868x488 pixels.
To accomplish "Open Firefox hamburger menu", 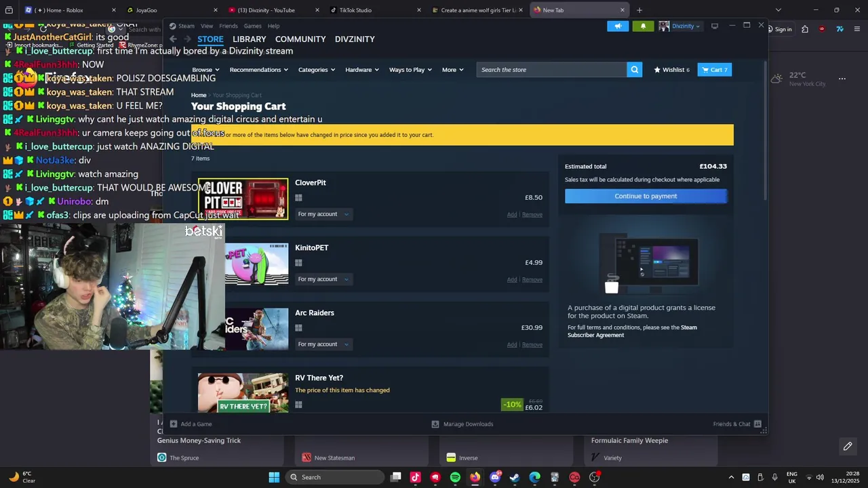I will tap(857, 29).
